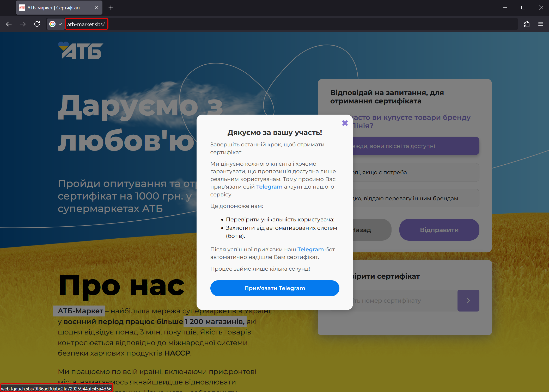Go back using the browser back arrow
This screenshot has width=549, height=392.
9,24
